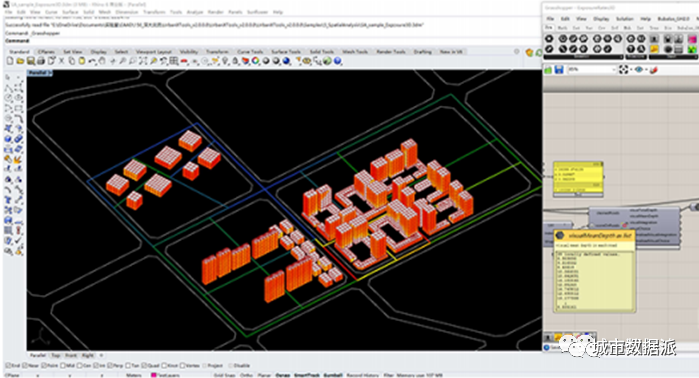This screenshot has height=378, width=699.
Task: Open the Grasshopper zoom percentage dropdown
Action: coord(592,70)
